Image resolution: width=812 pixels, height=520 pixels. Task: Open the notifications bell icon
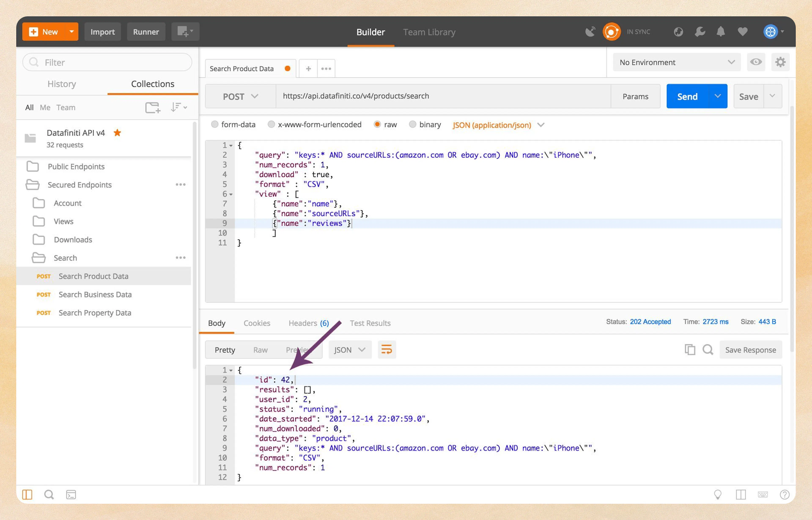(x=720, y=32)
